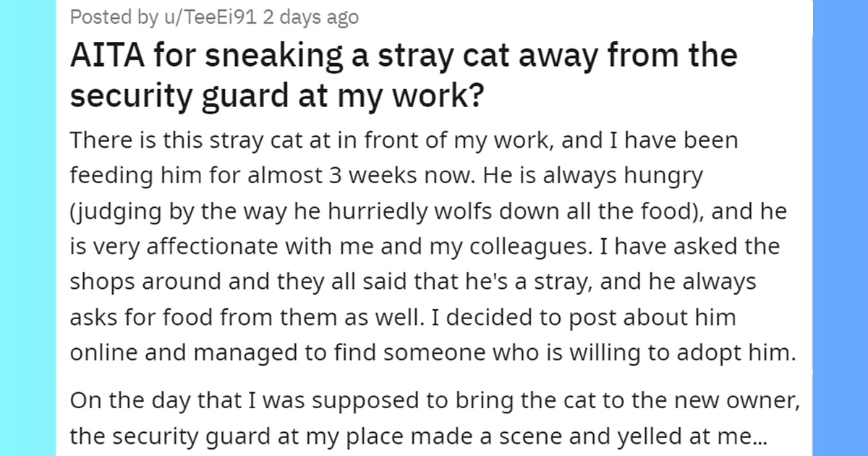Click the light cyan strip left of the post
868x456 pixels.
[x=27, y=228]
